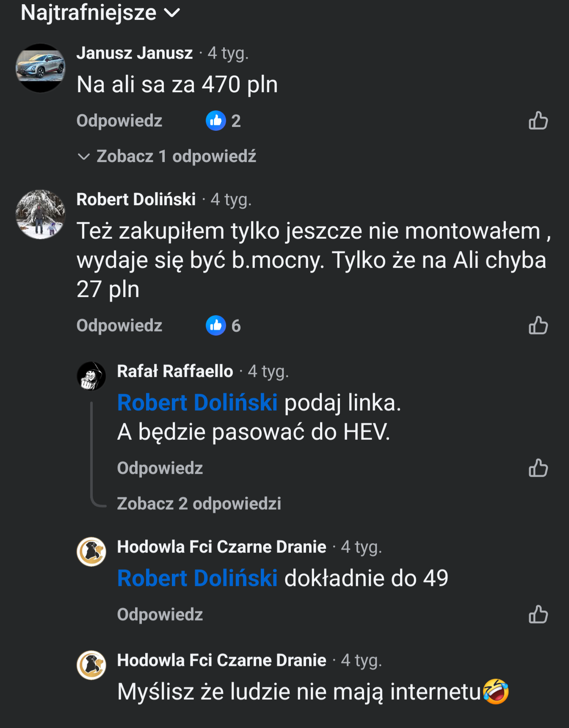
Task: Like Janusz Janusz's comment
Action: (x=538, y=121)
